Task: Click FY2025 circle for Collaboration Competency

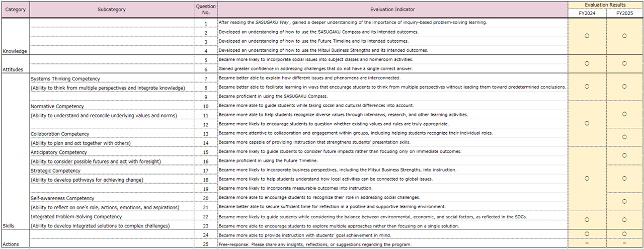Action: pos(624,137)
